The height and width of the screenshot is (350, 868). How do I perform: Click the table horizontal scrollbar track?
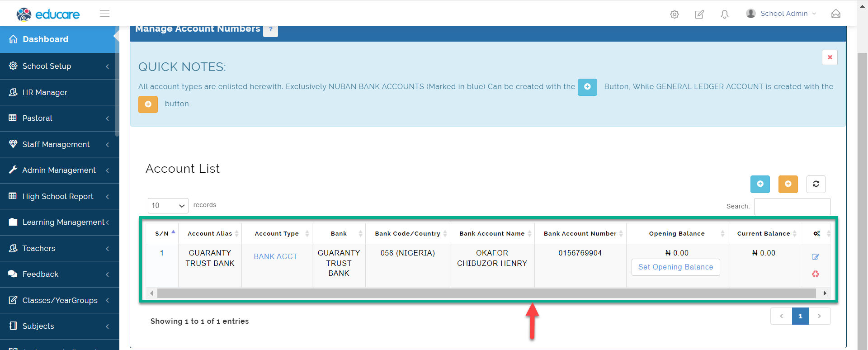(x=486, y=293)
